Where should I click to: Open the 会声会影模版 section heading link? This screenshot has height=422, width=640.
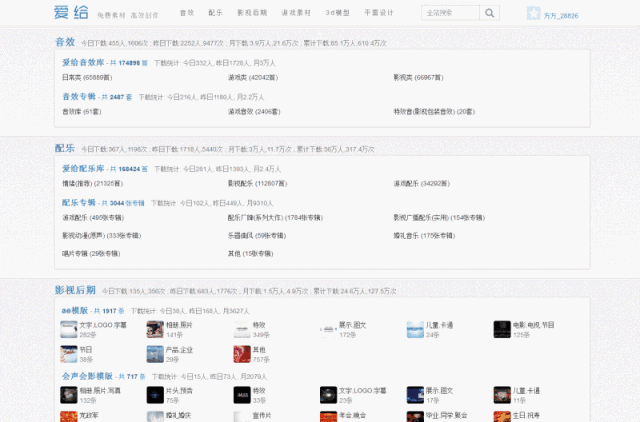(x=87, y=376)
